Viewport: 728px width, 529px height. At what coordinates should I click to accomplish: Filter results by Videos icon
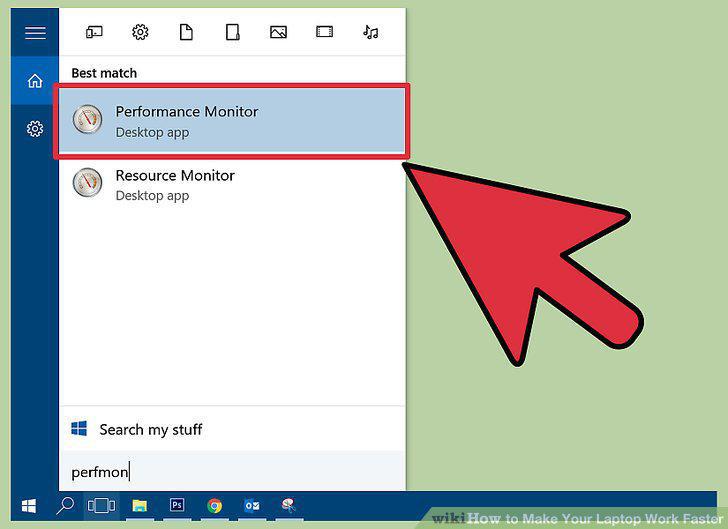324,32
